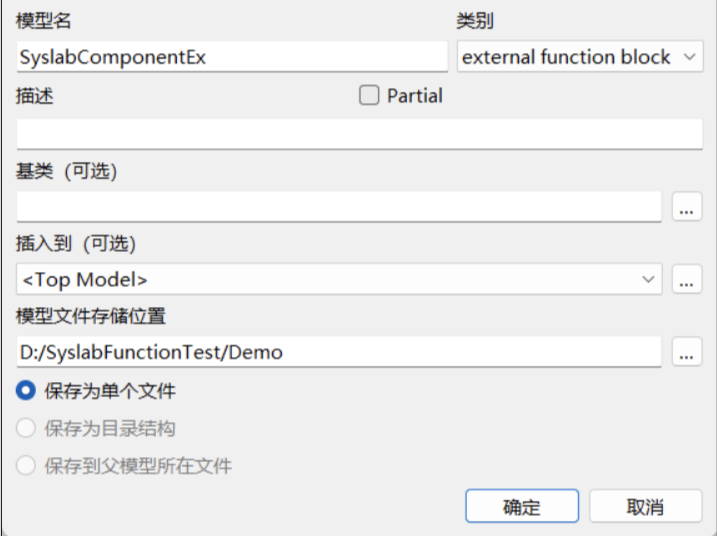Click the Partial label text
This screenshot has height=536, width=717.
click(414, 96)
